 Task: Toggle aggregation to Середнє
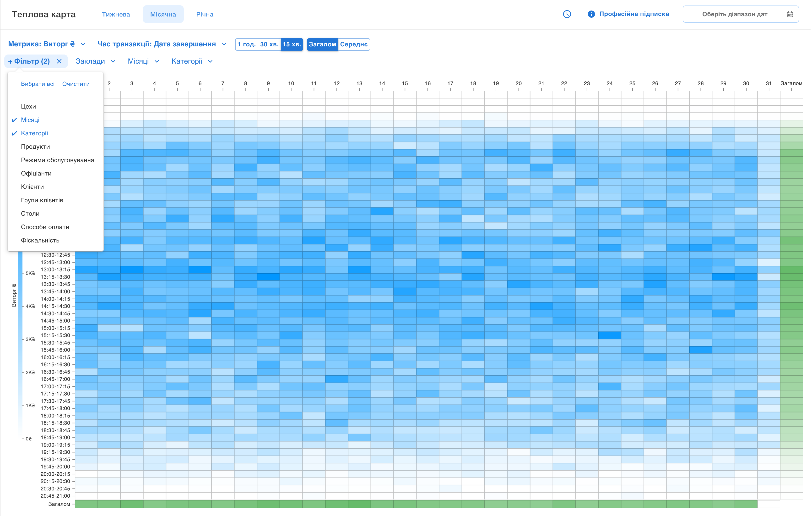pos(353,44)
